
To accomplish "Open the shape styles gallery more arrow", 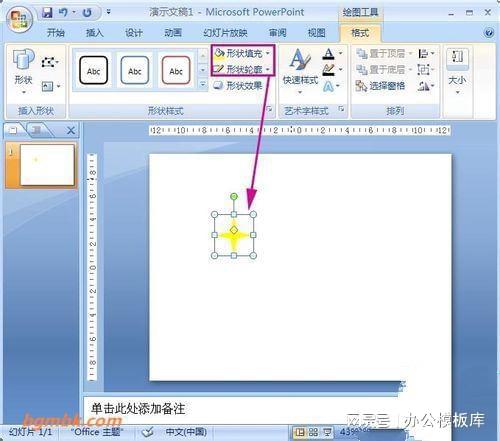I will point(203,84).
